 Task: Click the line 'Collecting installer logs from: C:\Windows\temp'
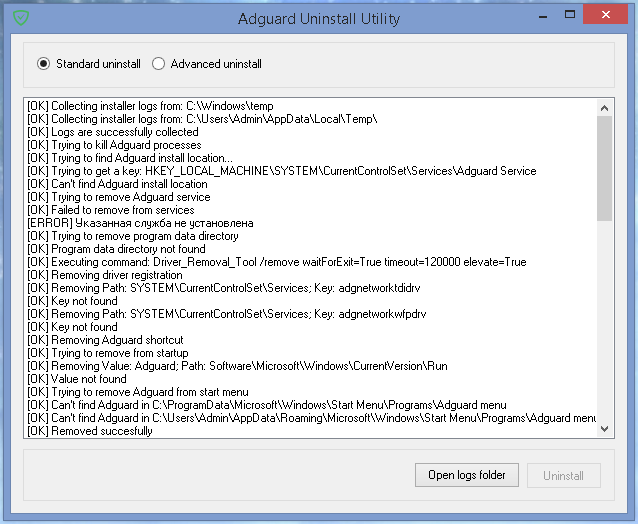[150, 106]
